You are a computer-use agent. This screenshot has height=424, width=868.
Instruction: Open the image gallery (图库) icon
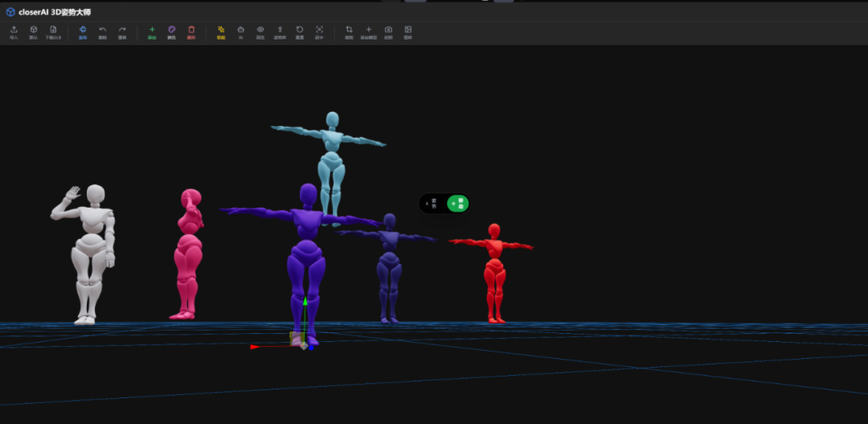[x=407, y=31]
